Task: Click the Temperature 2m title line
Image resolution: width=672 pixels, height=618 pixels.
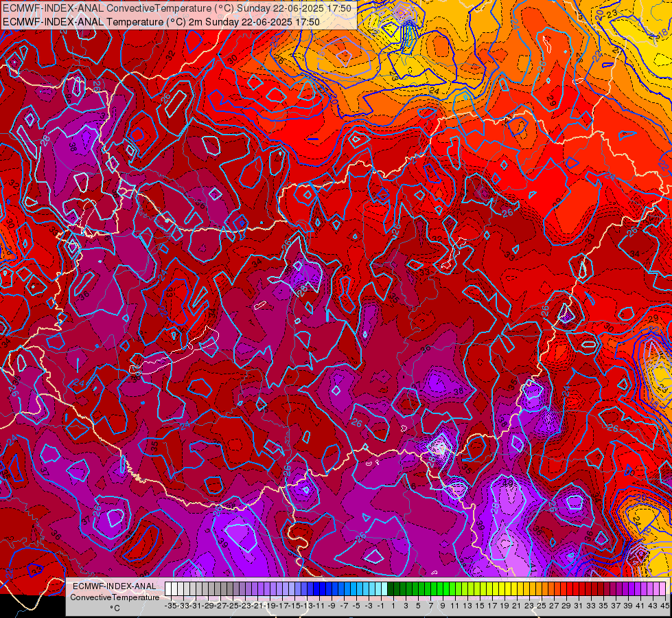Action: 161,22
